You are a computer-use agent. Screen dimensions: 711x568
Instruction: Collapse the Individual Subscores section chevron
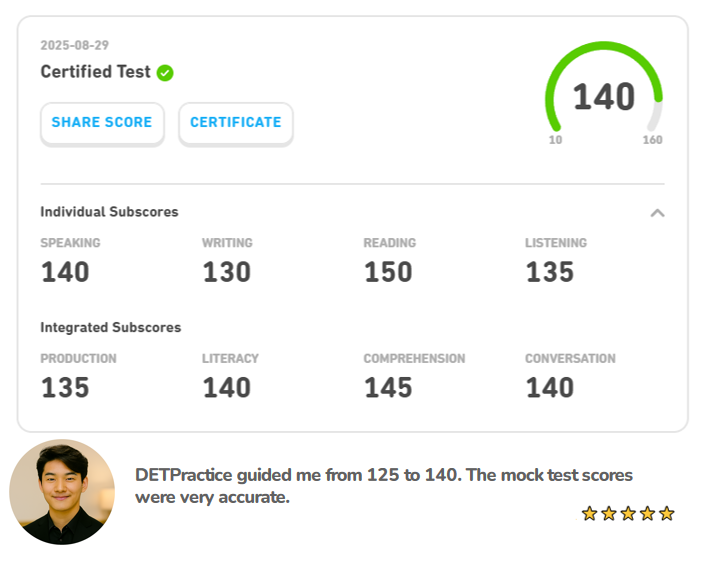[657, 212]
